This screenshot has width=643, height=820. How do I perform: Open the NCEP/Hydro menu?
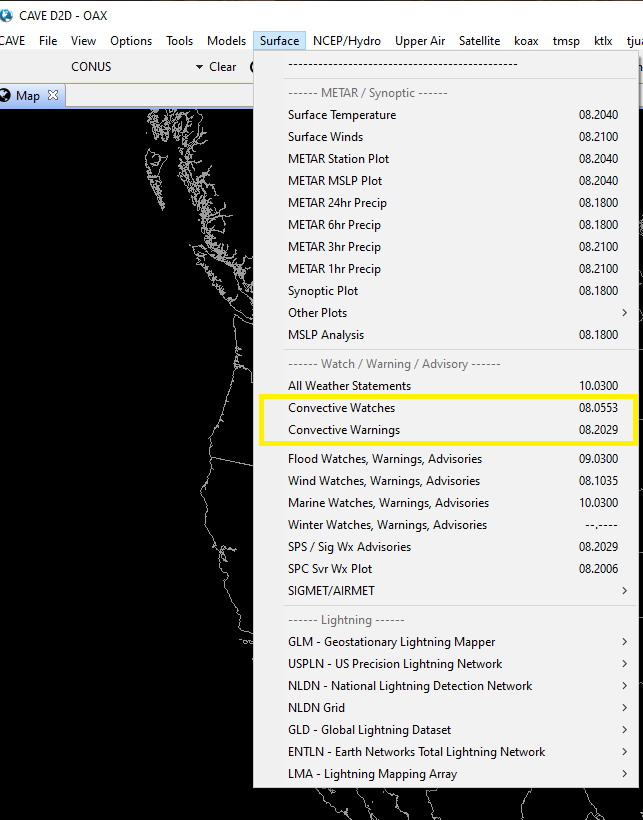[x=346, y=41]
